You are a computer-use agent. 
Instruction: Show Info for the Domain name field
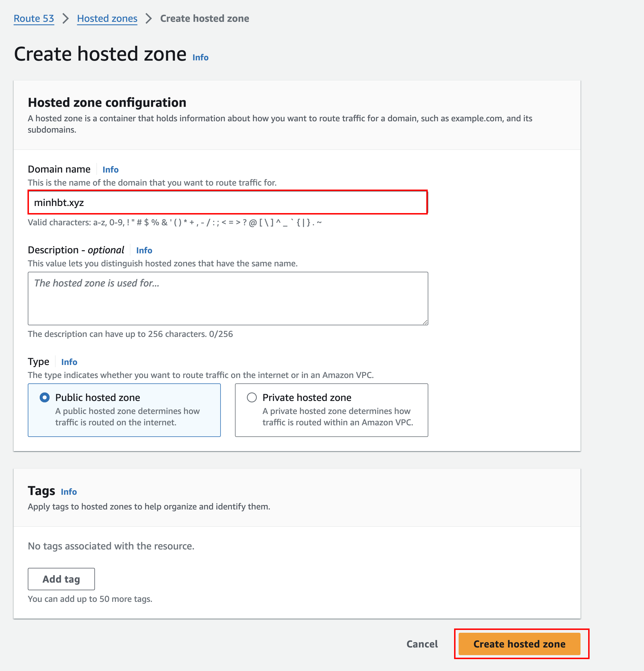point(110,169)
